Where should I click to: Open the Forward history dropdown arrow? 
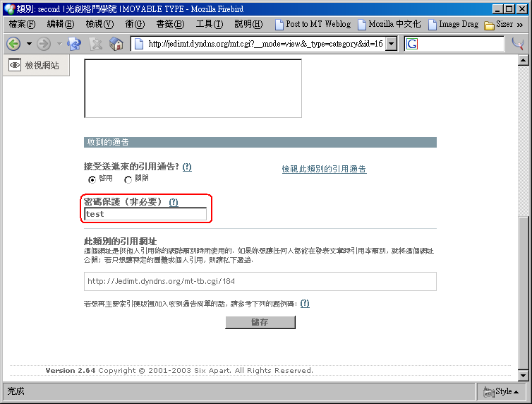[59, 44]
